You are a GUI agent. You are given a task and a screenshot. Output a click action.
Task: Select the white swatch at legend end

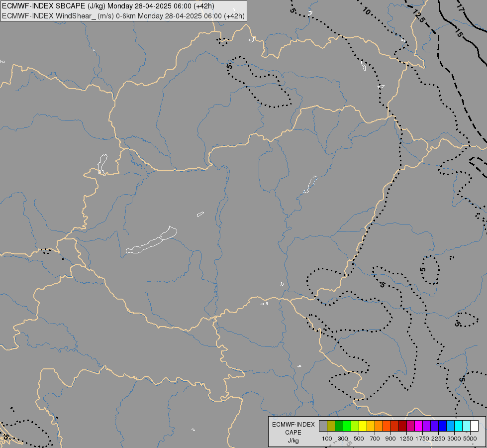pyautogui.click(x=474, y=426)
